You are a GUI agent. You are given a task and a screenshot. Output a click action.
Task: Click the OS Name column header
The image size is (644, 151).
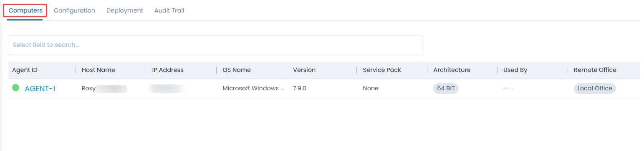pos(237,70)
